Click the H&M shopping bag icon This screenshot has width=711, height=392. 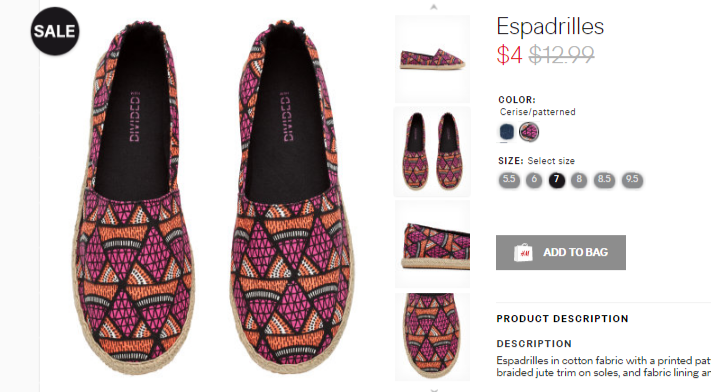pyautogui.click(x=523, y=253)
